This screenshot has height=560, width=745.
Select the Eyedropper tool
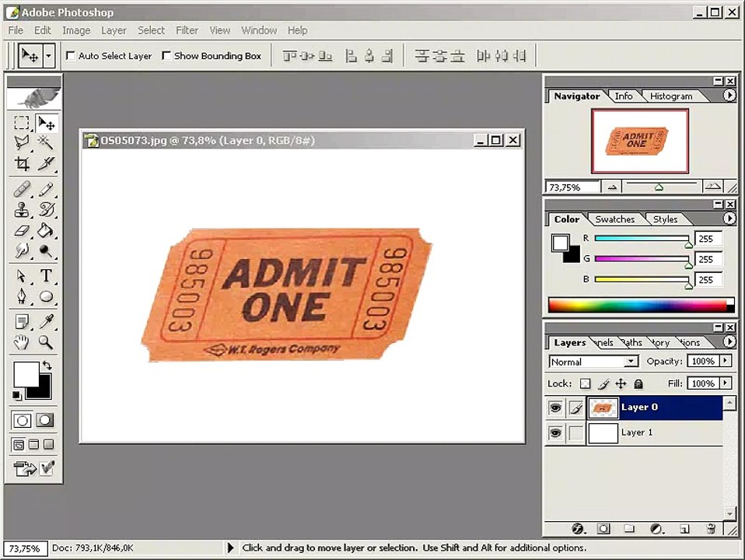click(46, 322)
